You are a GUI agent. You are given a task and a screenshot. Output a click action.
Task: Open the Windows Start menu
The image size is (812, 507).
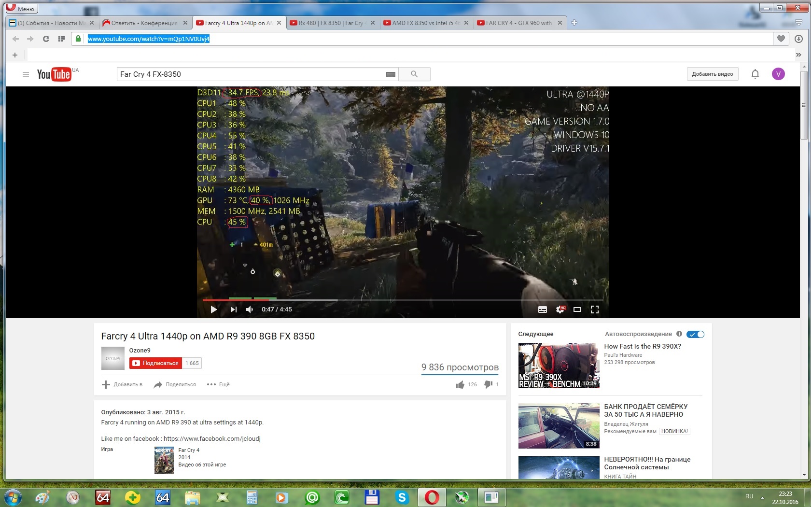click(13, 497)
